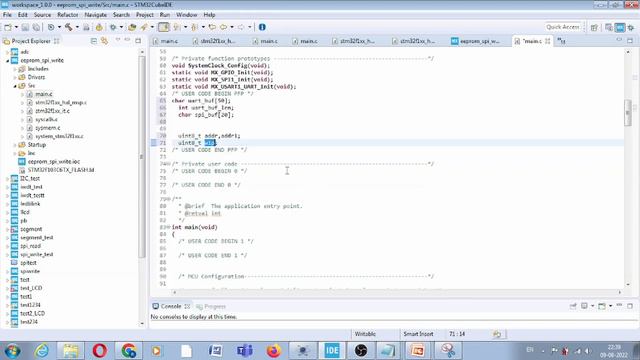Select the test2_LCD project

[x=32, y=313]
